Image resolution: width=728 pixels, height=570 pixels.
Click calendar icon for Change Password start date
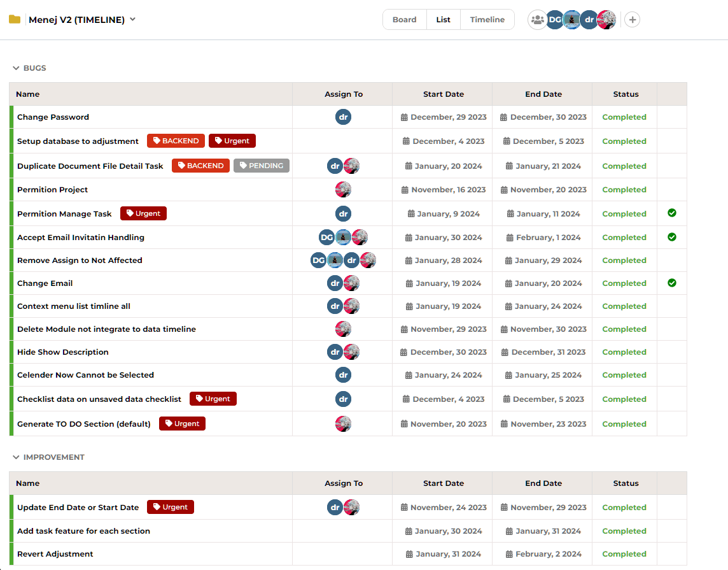[x=404, y=117]
